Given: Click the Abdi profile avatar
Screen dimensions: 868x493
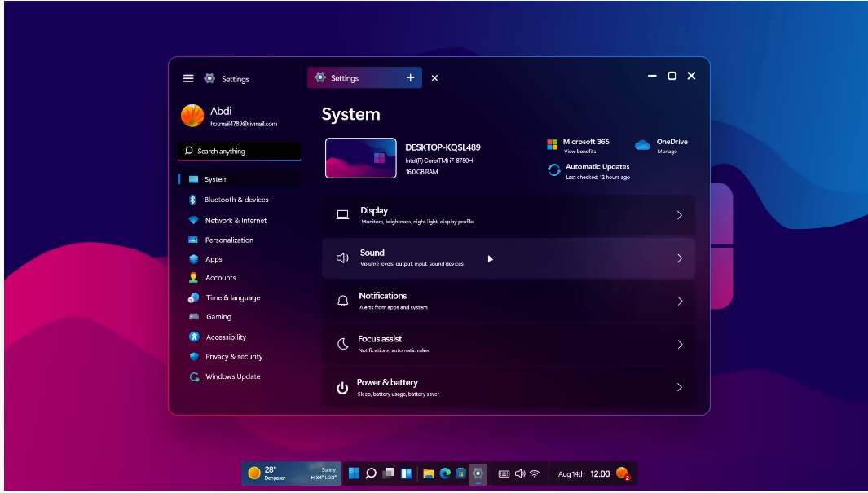Looking at the screenshot, I should [x=192, y=116].
